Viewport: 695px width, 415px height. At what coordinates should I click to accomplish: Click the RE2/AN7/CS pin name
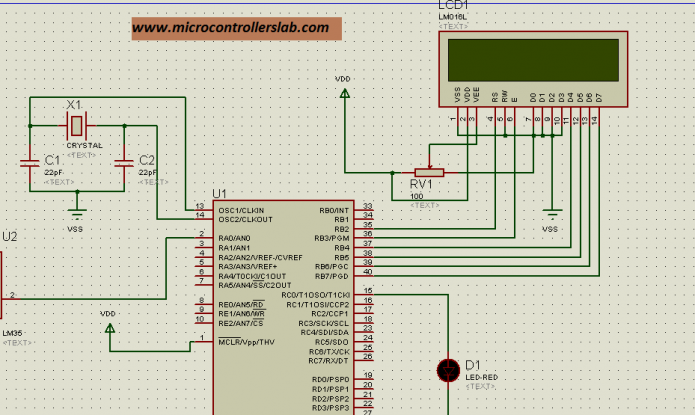(241, 324)
